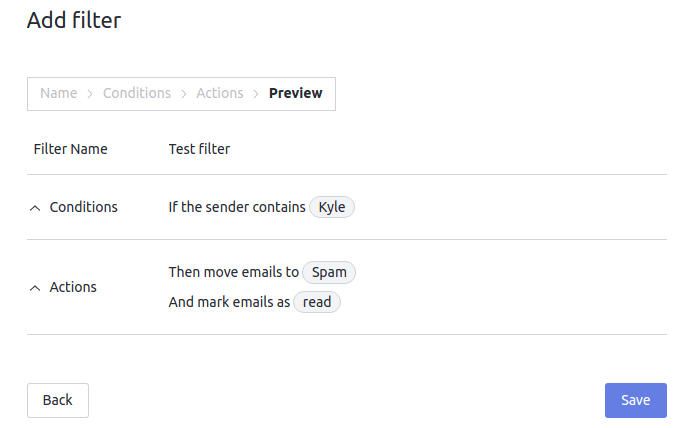The height and width of the screenshot is (428, 696).
Task: Click the 'If the sender contains' text
Action: [x=237, y=207]
